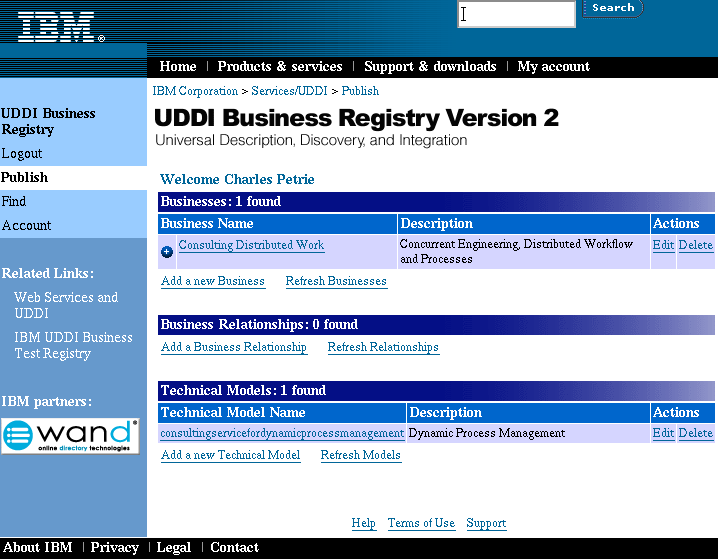Viewport: 718px width, 559px height.
Task: Click Add a new Technical Model
Action: coord(231,455)
